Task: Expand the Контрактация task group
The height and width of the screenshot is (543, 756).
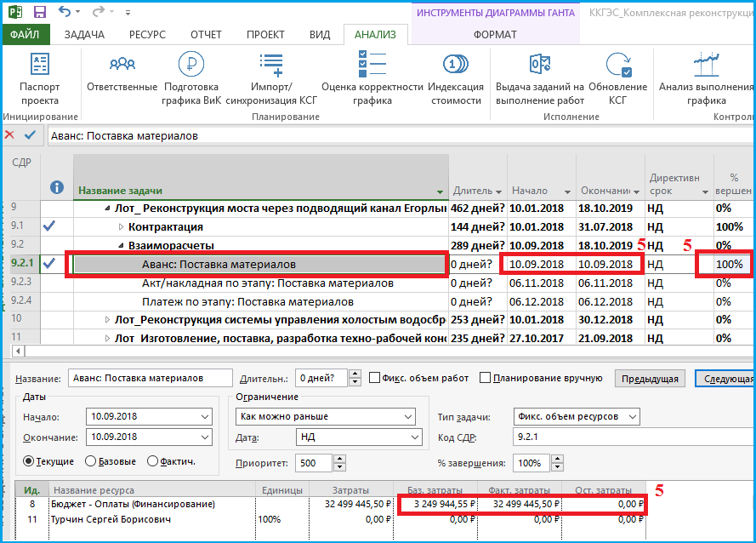Action: pos(121,227)
